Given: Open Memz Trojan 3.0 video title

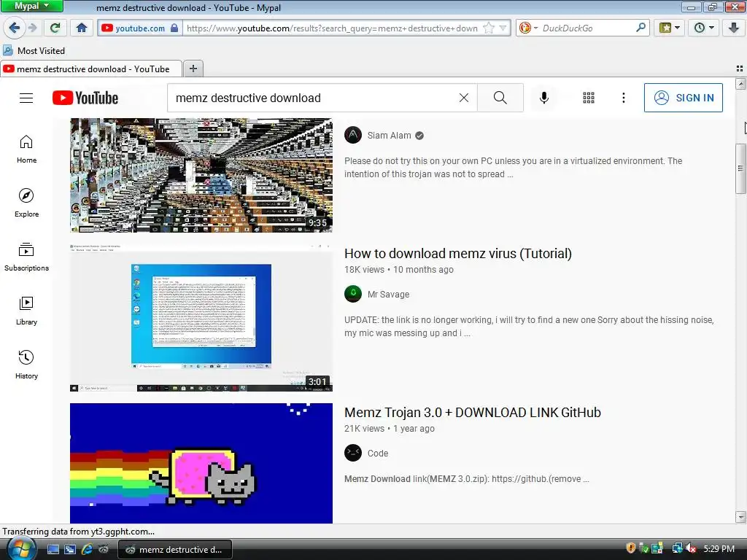Looking at the screenshot, I should (473, 413).
